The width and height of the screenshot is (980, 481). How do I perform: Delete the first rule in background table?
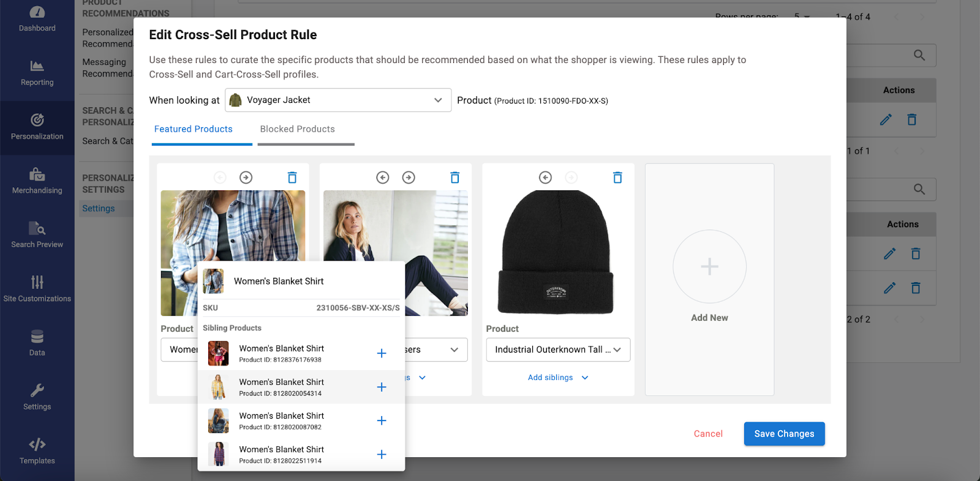coord(912,120)
